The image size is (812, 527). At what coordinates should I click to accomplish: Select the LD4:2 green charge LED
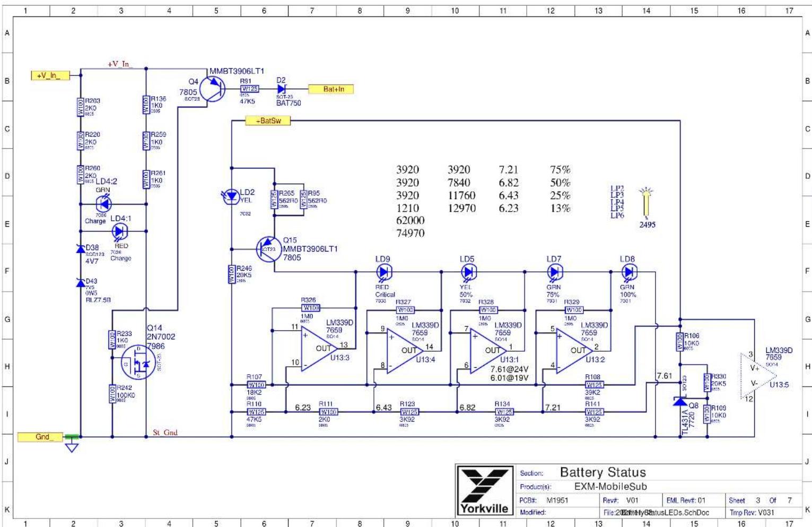coord(103,203)
